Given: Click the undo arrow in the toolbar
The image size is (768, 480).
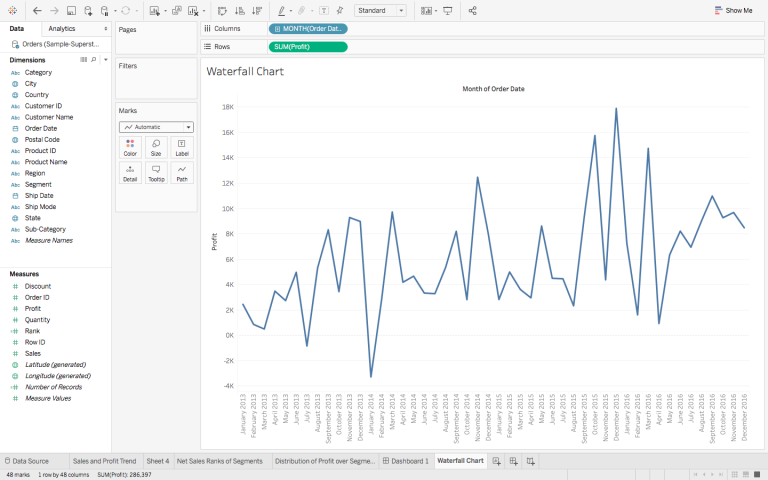Looking at the screenshot, I should click(x=37, y=10).
